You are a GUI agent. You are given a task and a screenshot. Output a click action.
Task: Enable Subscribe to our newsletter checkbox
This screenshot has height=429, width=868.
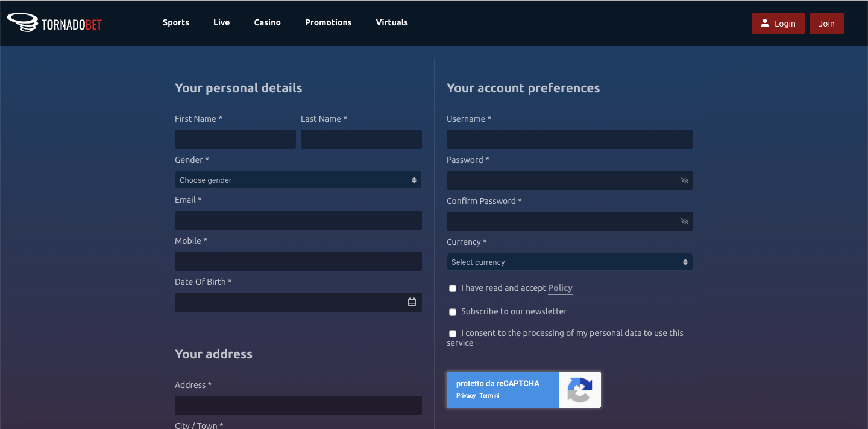tap(453, 312)
